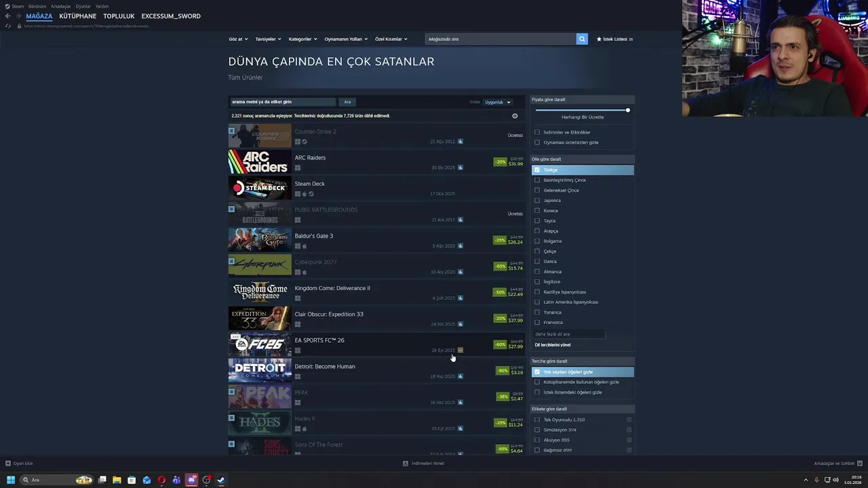This screenshot has height=488, width=868.
Task: Click the Mağazada ara search field
Action: tap(500, 39)
